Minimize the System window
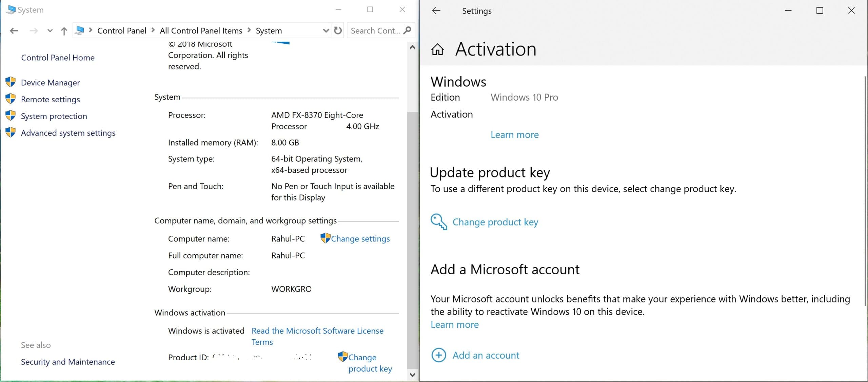Image resolution: width=868 pixels, height=382 pixels. (338, 9)
